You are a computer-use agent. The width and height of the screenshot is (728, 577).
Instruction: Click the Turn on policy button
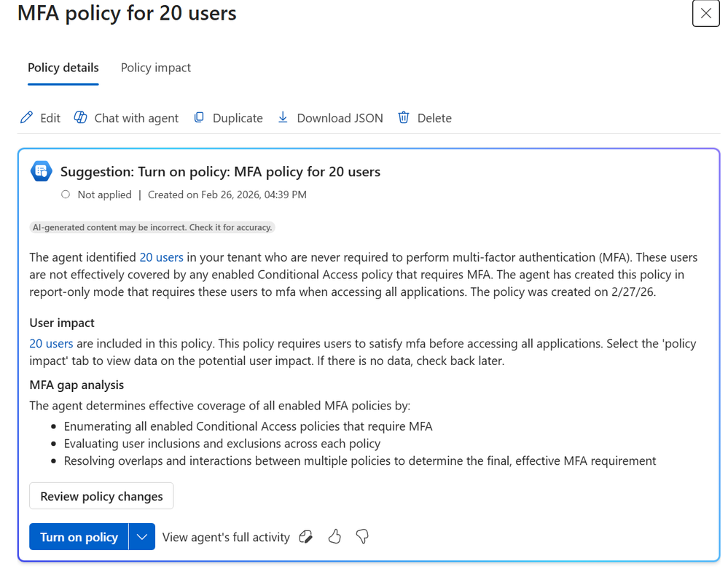point(79,537)
